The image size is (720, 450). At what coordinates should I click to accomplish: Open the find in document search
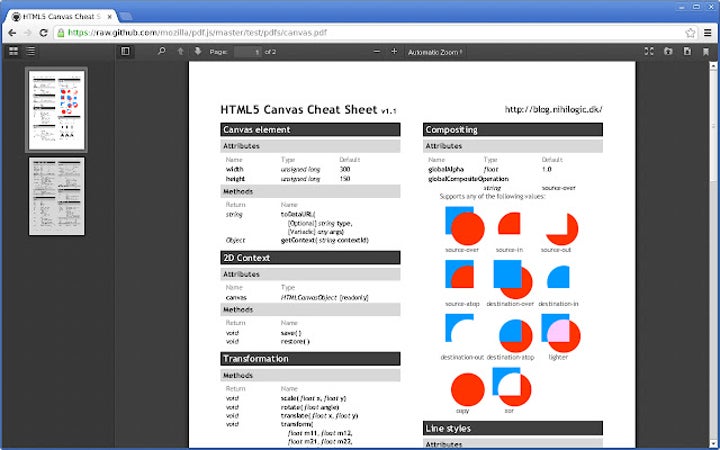pyautogui.click(x=162, y=51)
